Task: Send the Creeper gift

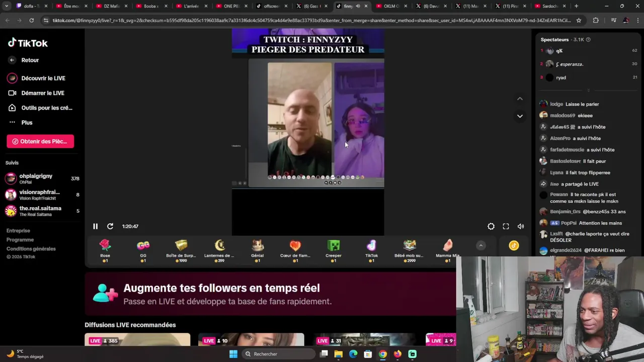Action: click(334, 250)
